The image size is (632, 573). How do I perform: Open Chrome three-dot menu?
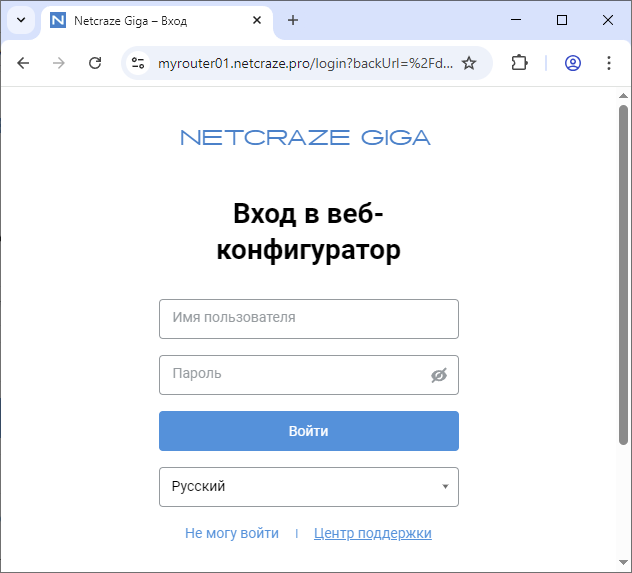tap(609, 63)
